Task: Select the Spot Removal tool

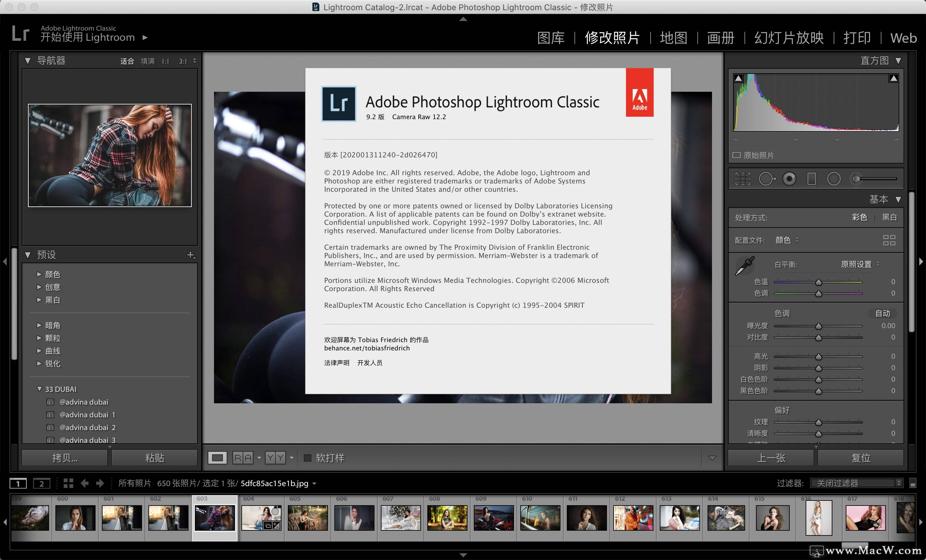Action: [x=767, y=178]
